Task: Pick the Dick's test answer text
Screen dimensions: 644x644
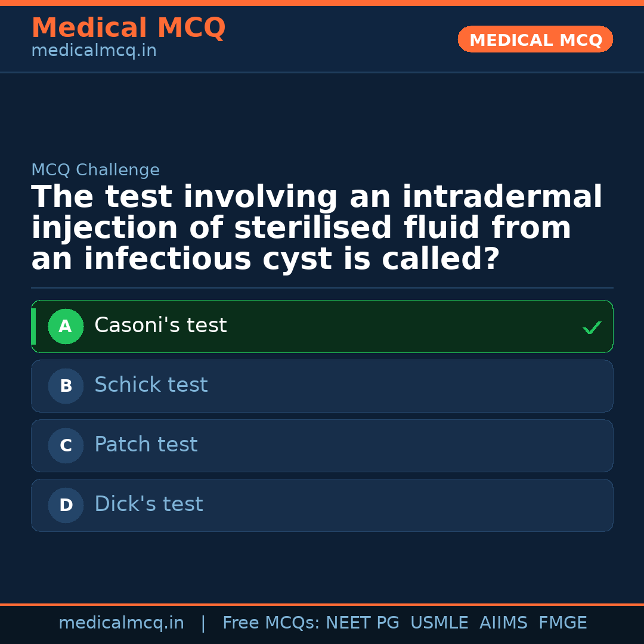Action: tap(148, 504)
